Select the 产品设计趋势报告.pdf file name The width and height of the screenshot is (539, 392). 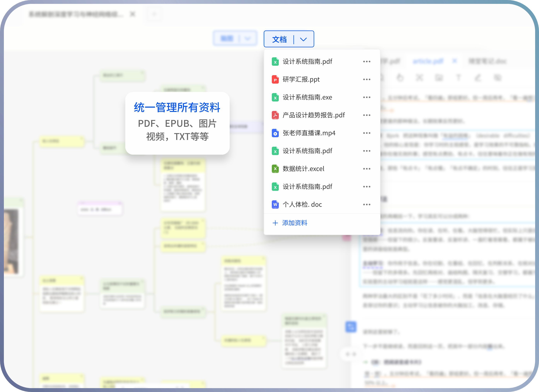[314, 115]
